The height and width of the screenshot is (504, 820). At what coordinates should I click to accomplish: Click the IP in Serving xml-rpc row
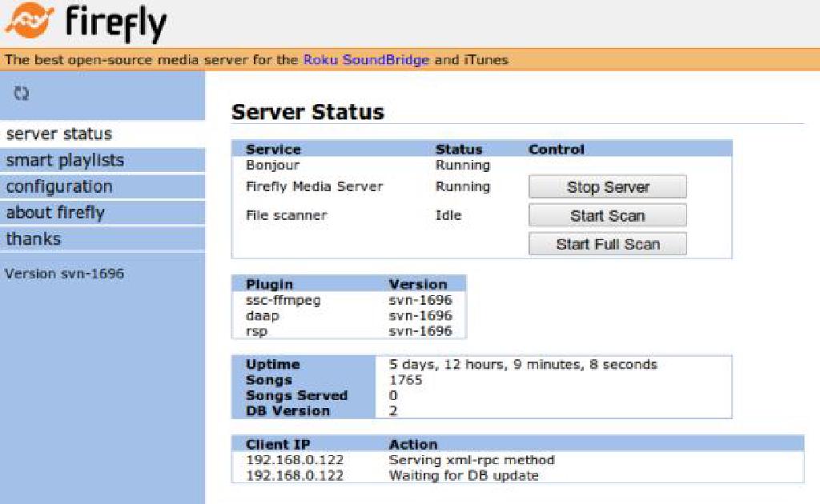pos(295,460)
